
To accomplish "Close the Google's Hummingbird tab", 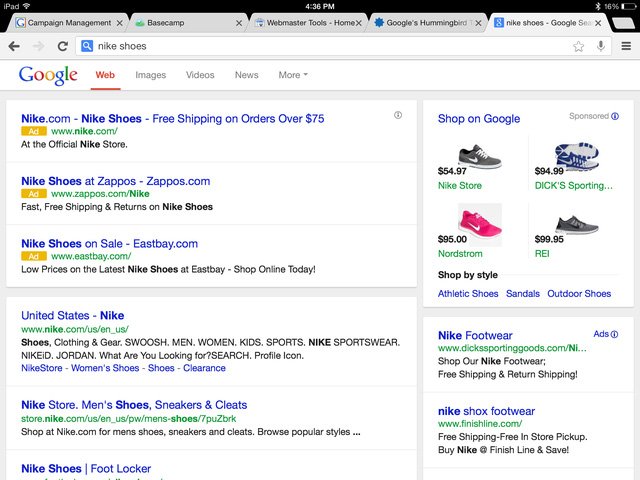I will click(x=478, y=23).
